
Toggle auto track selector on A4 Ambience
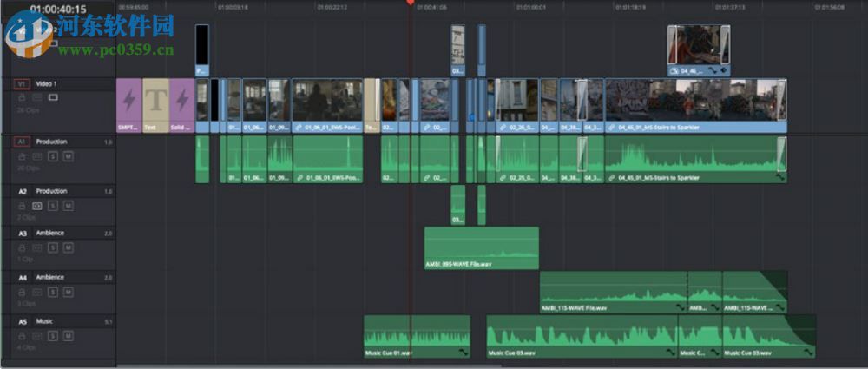pos(37,292)
